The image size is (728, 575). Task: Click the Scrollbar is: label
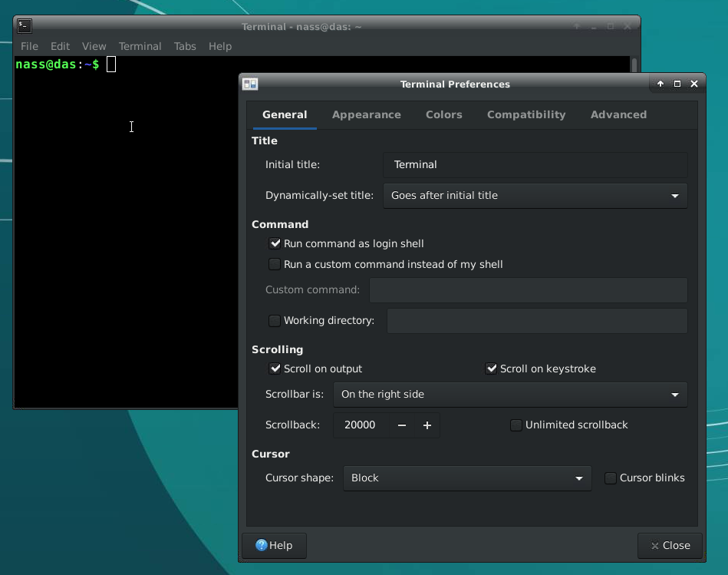[x=295, y=395]
